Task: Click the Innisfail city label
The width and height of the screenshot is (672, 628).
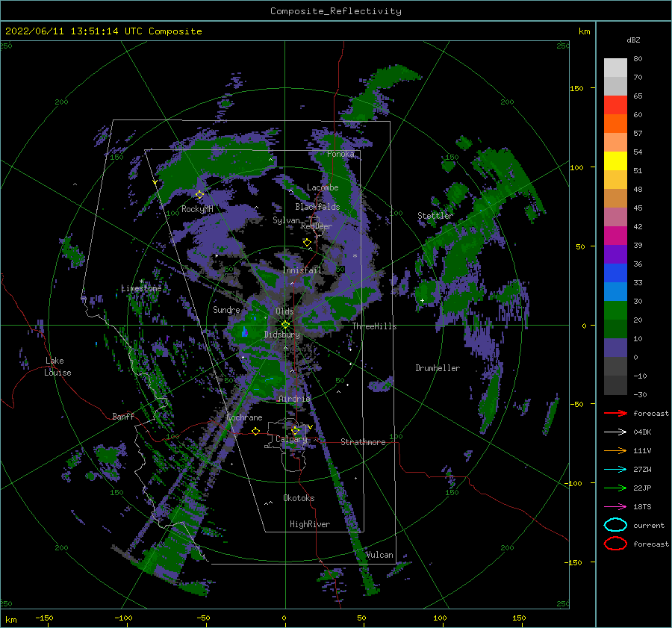Action: (302, 270)
